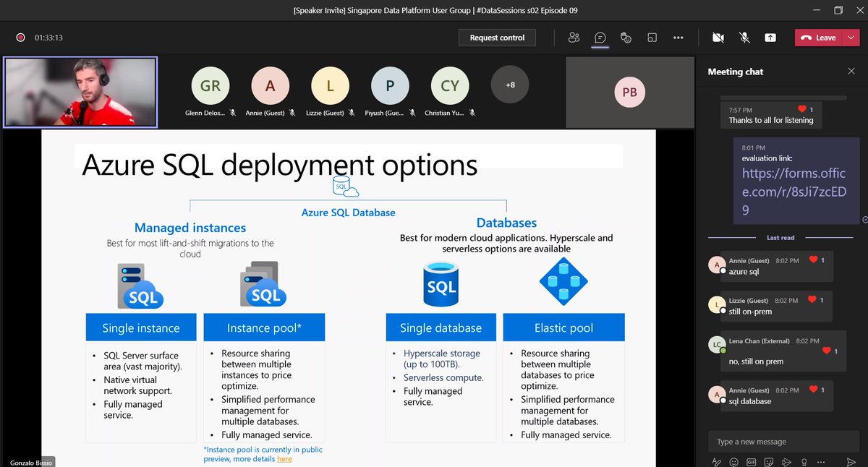The height and width of the screenshot is (467, 868).
Task: Select the presenter's video thumbnail
Action: pyautogui.click(x=80, y=92)
